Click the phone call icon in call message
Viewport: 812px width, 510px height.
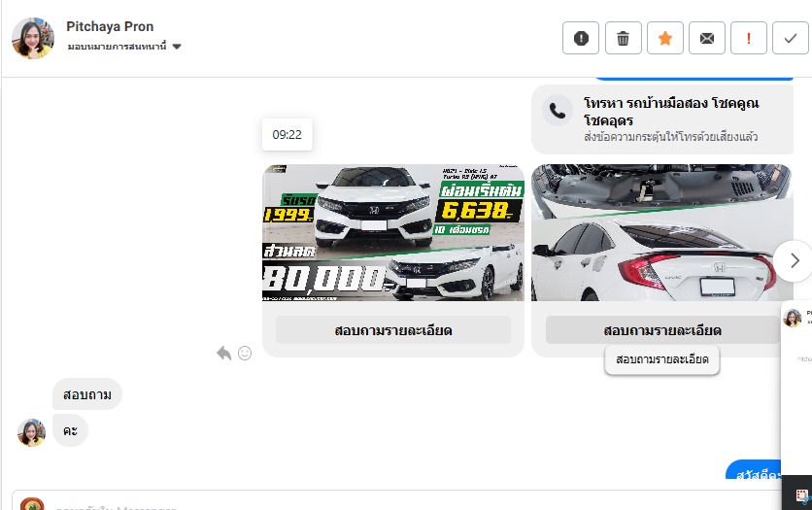click(558, 111)
